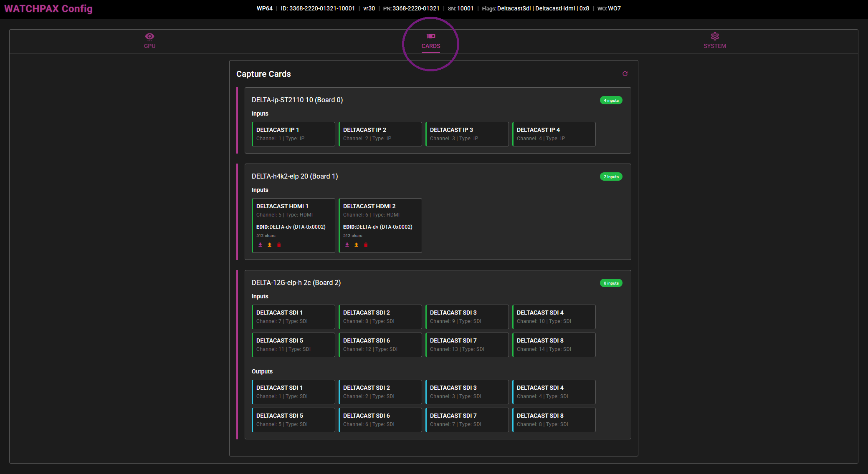This screenshot has width=868, height=474.
Task: Click the 2 inputs badge on Board 1
Action: [611, 176]
